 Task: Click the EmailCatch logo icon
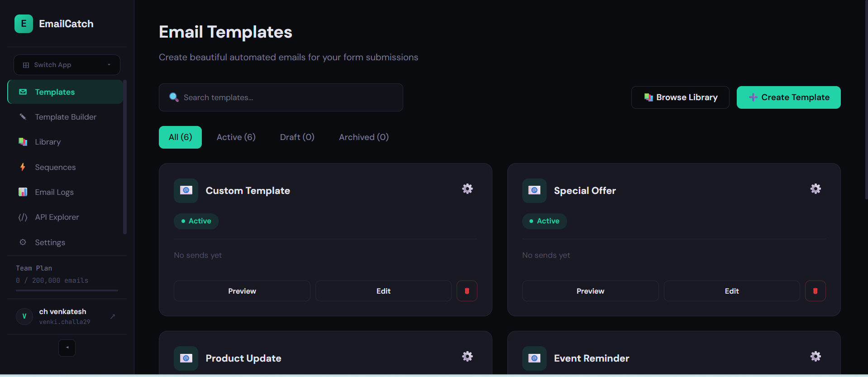click(x=24, y=24)
